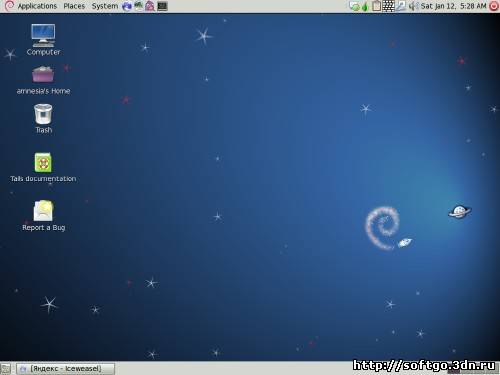The image size is (500, 375).
Task: Launch the Claws Mail panel icon
Action: 138,6
